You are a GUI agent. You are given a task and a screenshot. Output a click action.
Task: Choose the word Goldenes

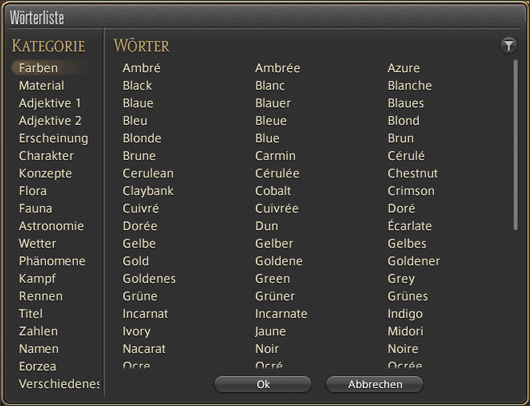click(149, 279)
